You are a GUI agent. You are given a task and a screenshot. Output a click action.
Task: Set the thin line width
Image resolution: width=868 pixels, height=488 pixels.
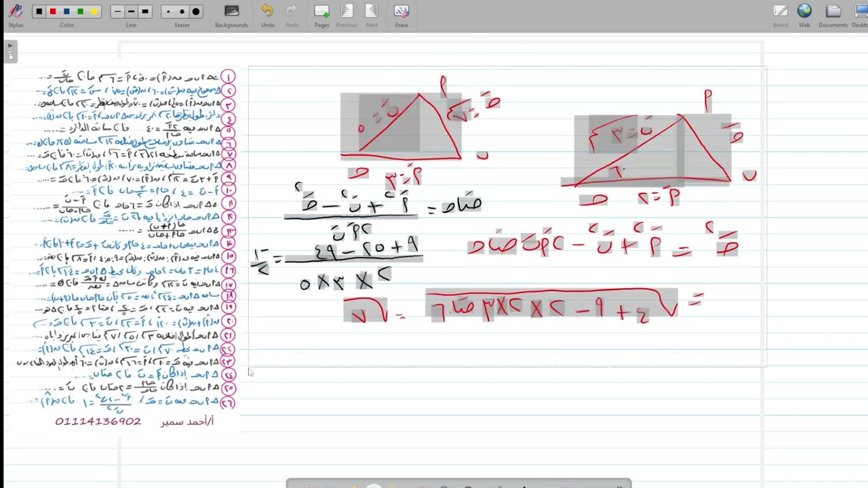coord(117,12)
